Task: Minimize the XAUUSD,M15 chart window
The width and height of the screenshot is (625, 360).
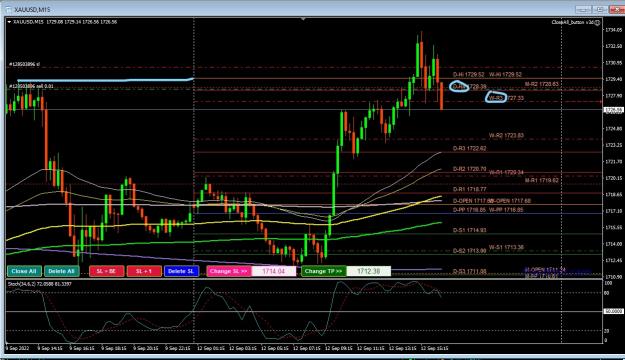Action: 583,9
